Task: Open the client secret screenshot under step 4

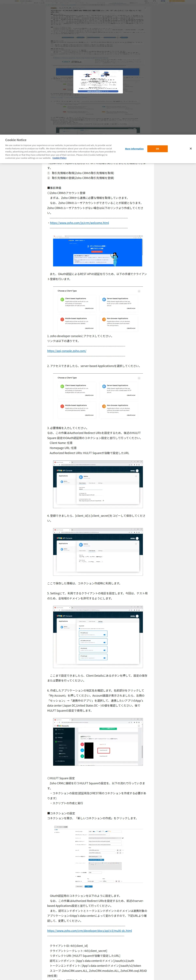Action: click(98, 552)
